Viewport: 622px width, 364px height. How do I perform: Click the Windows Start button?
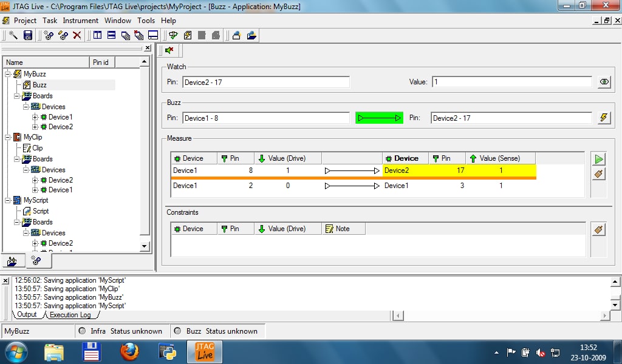point(16,352)
